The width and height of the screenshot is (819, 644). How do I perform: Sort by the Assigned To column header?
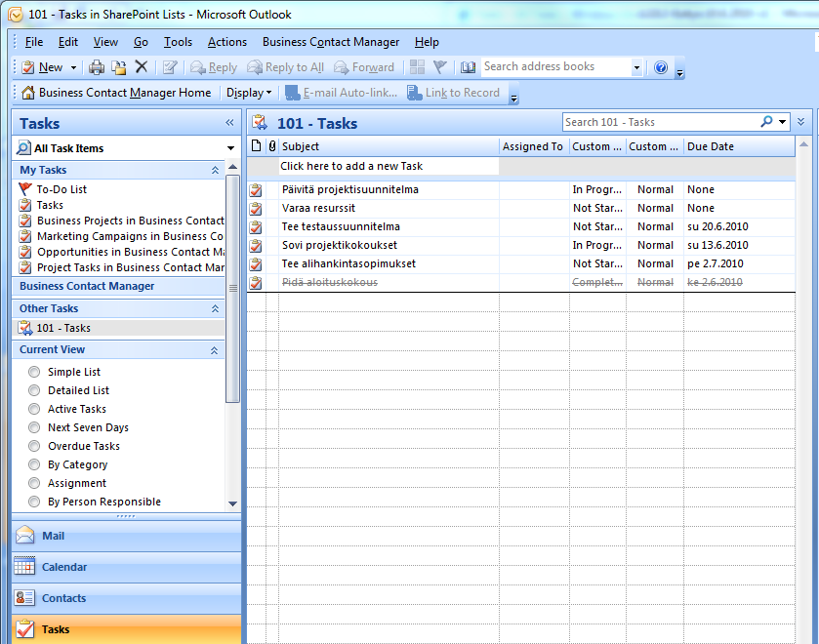[x=533, y=146]
